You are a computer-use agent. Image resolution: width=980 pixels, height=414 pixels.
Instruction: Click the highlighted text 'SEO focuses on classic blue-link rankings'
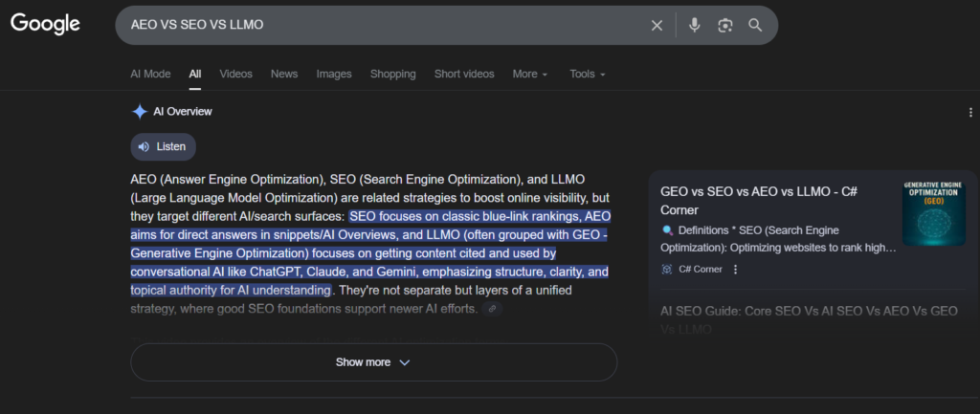point(466,217)
